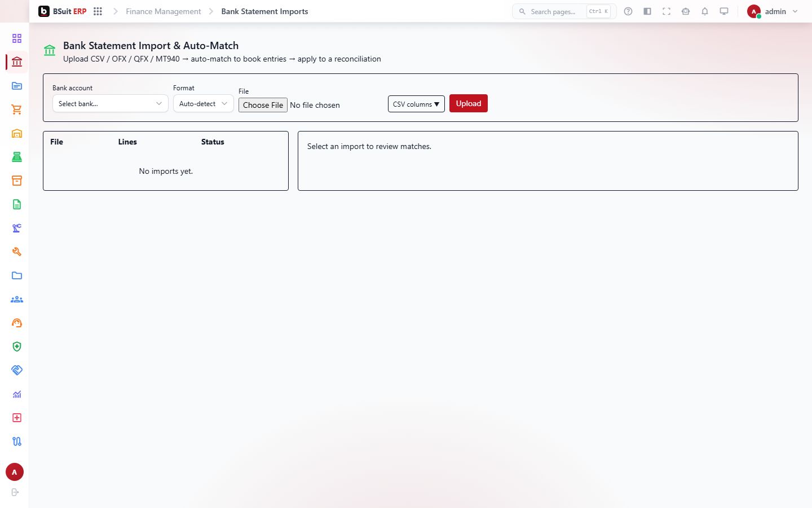812x508 pixels.
Task: Open the help question mark icon
Action: [x=628, y=11]
